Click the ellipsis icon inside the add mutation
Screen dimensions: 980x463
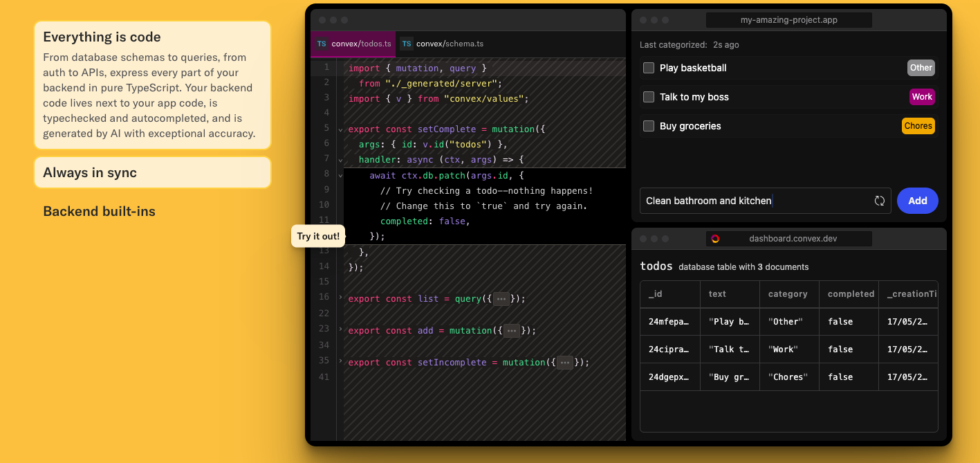tap(512, 330)
